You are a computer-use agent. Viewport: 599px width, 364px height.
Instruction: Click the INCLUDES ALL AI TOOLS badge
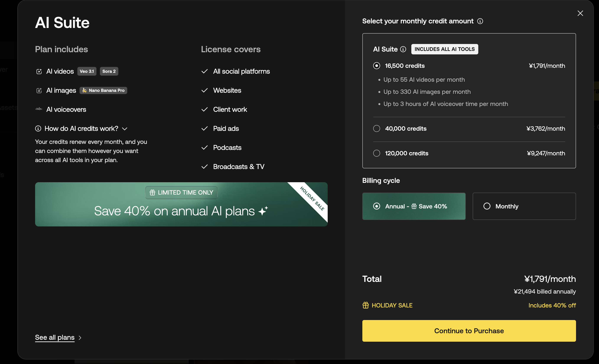click(444, 49)
